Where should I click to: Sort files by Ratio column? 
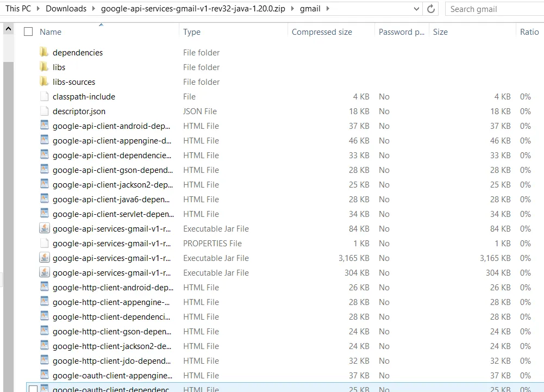pyautogui.click(x=530, y=32)
